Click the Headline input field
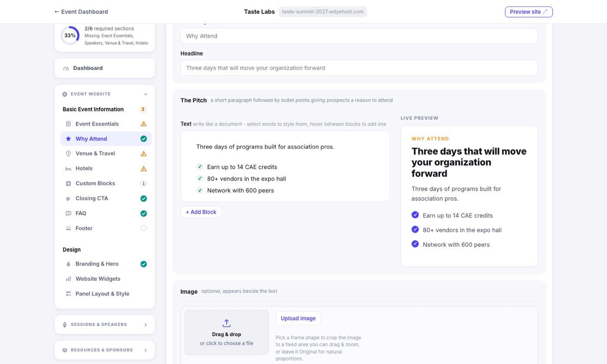 tap(359, 68)
